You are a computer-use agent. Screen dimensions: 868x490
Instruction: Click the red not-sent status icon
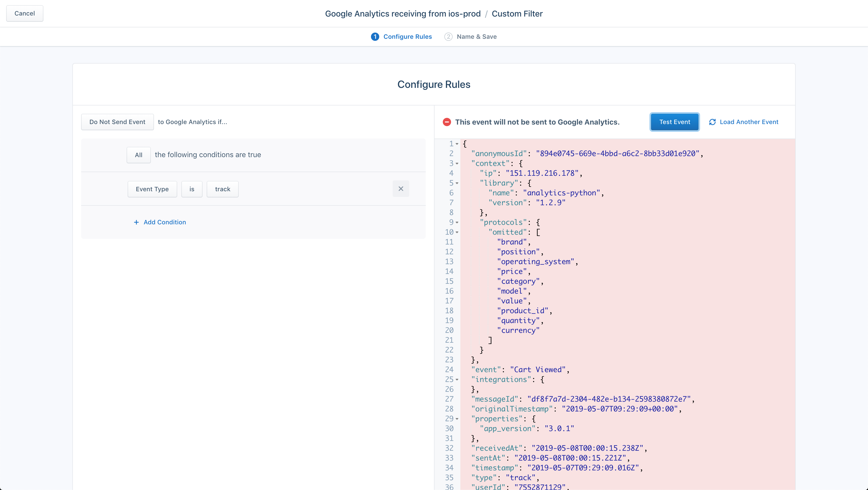click(447, 122)
